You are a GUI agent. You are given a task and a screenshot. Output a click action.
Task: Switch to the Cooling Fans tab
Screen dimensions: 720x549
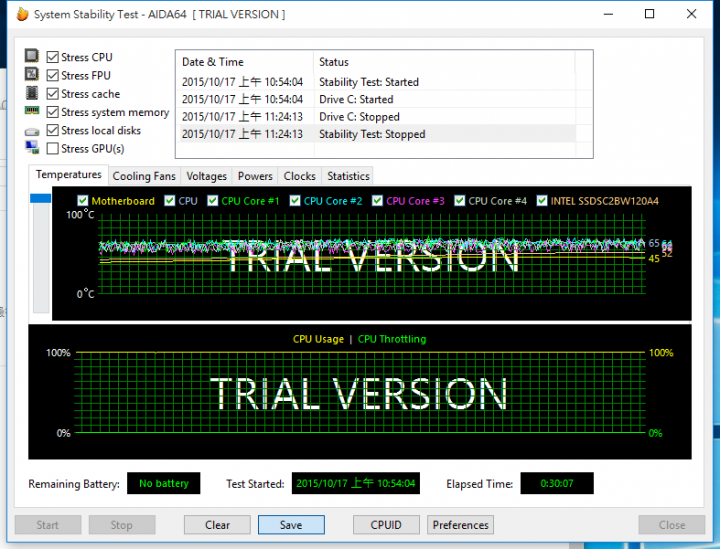[x=144, y=176]
